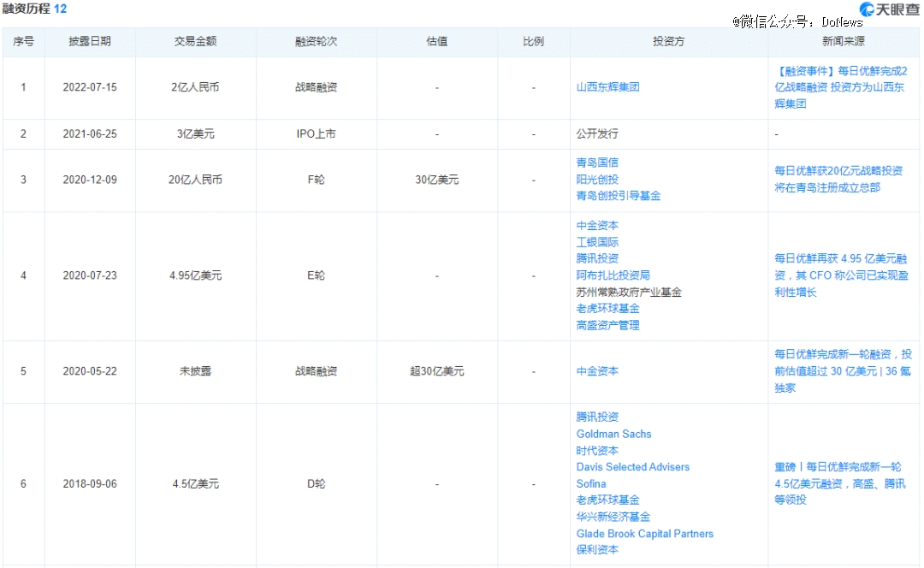Open 青岛创投引导基金 investor page
Screen dimensions: 924x568
[619, 196]
